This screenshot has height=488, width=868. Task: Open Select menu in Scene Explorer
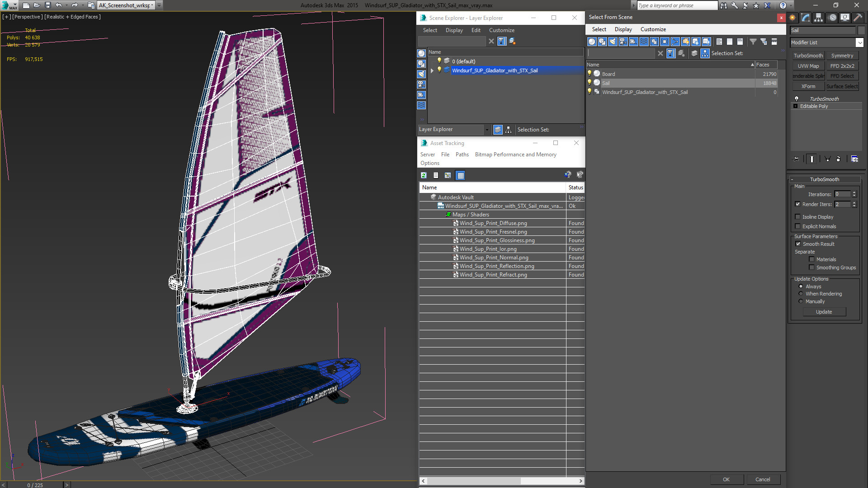pyautogui.click(x=430, y=30)
